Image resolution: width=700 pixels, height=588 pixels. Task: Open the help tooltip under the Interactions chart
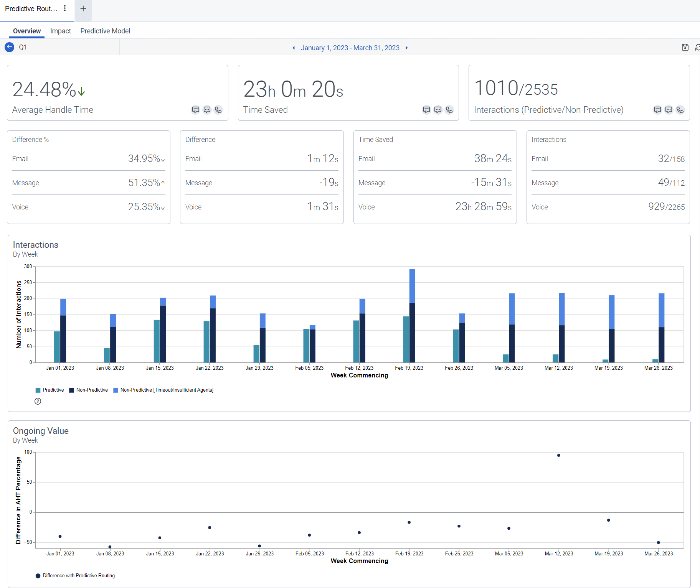(x=38, y=401)
